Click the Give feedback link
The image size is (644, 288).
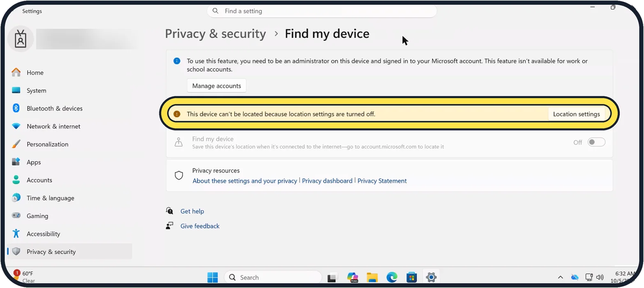point(200,226)
